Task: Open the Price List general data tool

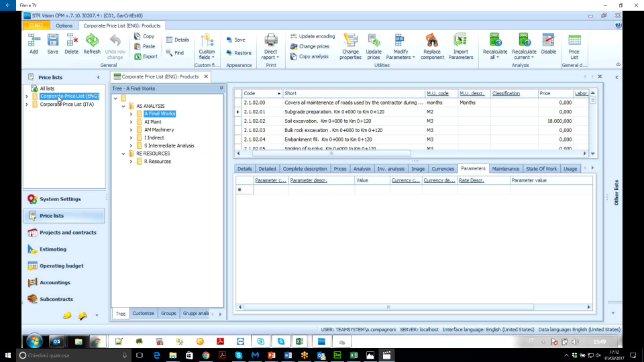Action: [x=574, y=47]
